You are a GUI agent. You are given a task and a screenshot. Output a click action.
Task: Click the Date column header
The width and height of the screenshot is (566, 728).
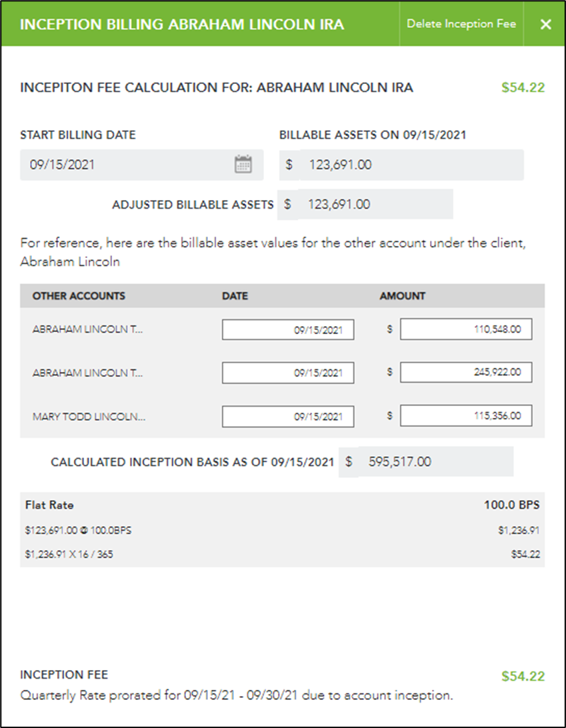pyautogui.click(x=235, y=296)
